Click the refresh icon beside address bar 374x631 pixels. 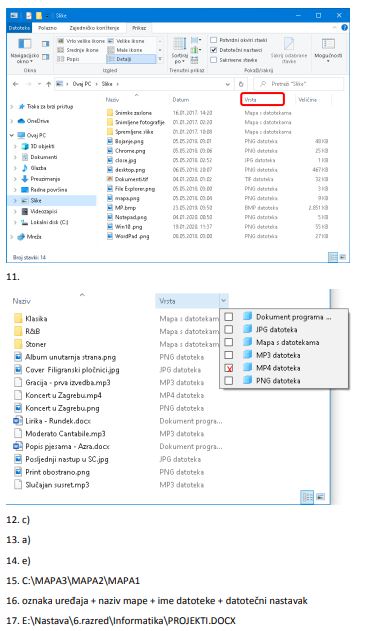[x=241, y=84]
